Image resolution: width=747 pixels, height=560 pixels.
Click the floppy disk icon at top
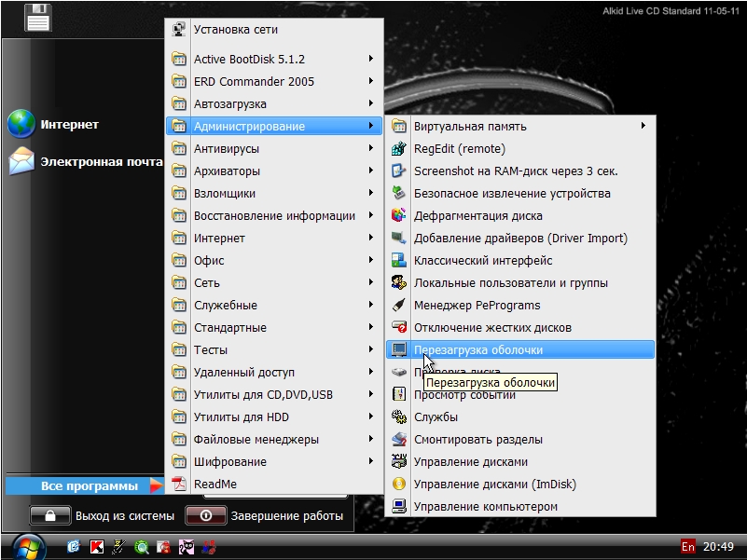click(38, 18)
